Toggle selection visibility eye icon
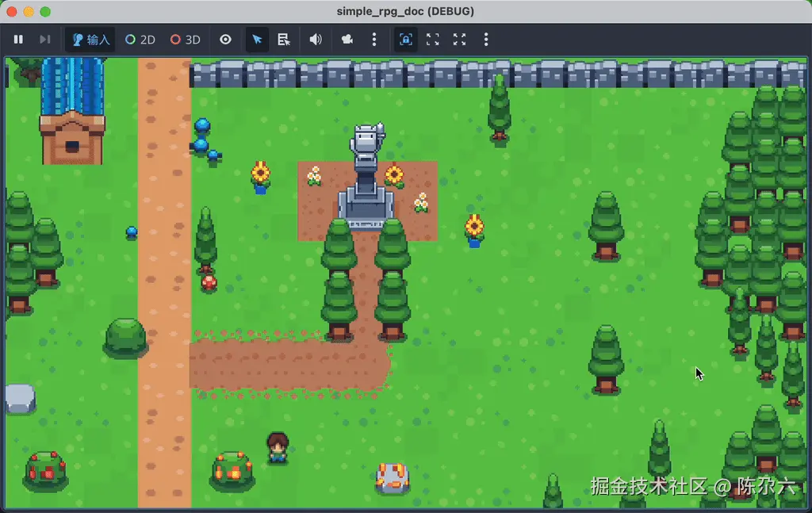The height and width of the screenshot is (513, 812). click(225, 40)
